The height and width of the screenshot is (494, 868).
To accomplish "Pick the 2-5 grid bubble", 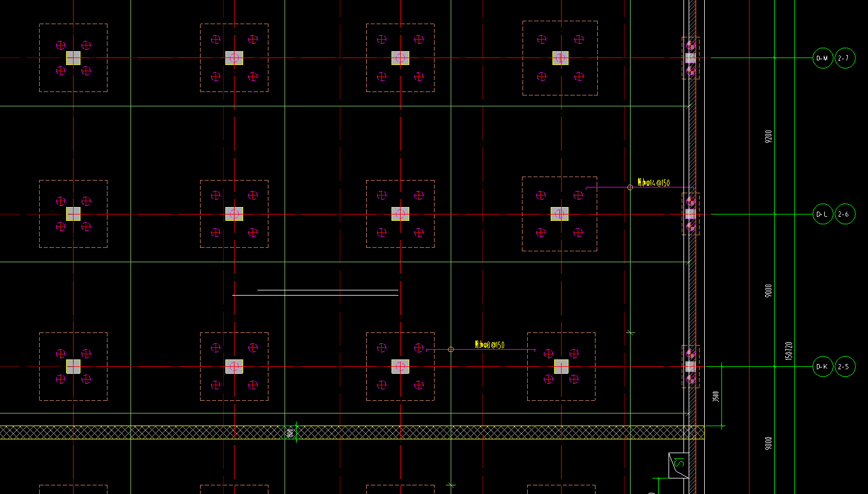I will tap(845, 367).
